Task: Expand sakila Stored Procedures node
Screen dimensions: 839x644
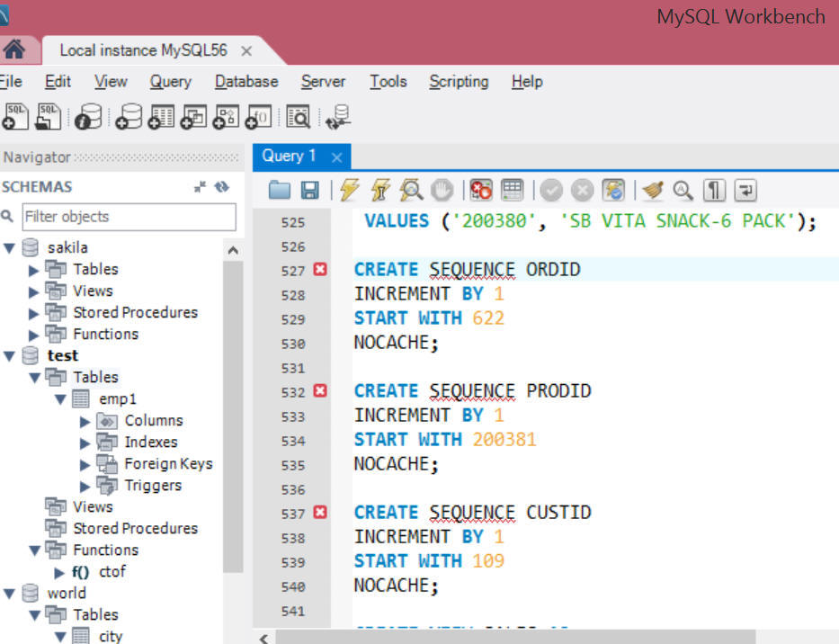Action: click(33, 313)
